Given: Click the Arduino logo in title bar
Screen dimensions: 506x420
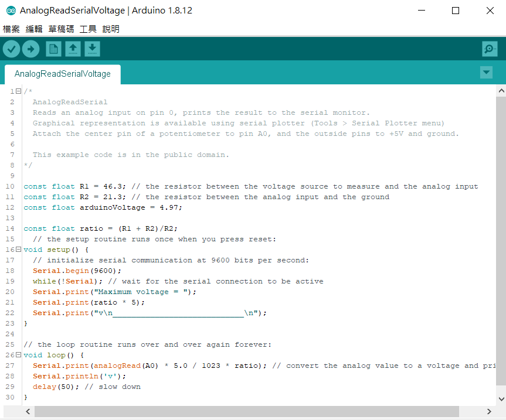Looking at the screenshot, I should (11, 11).
